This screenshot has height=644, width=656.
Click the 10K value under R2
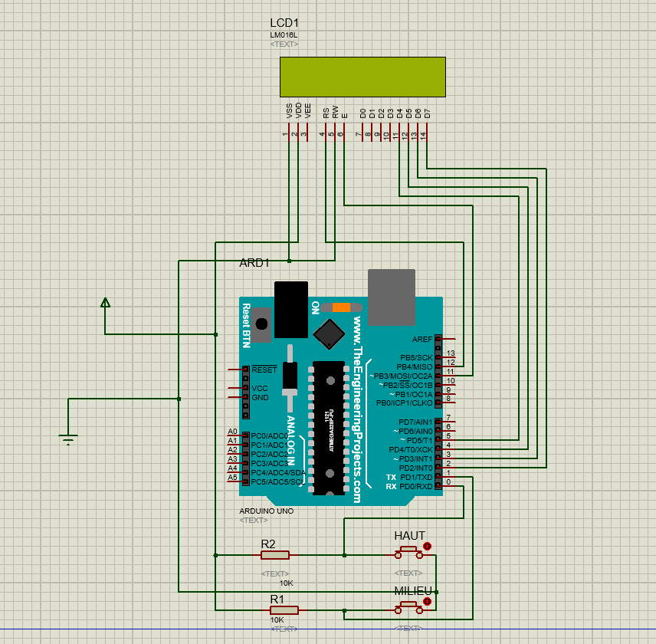click(x=286, y=583)
